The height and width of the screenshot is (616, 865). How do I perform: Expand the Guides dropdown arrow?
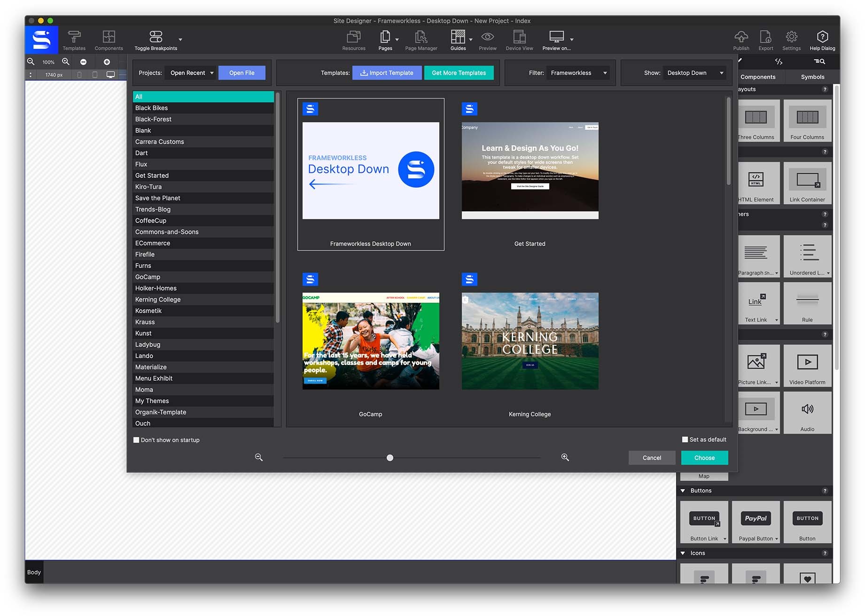tap(471, 40)
